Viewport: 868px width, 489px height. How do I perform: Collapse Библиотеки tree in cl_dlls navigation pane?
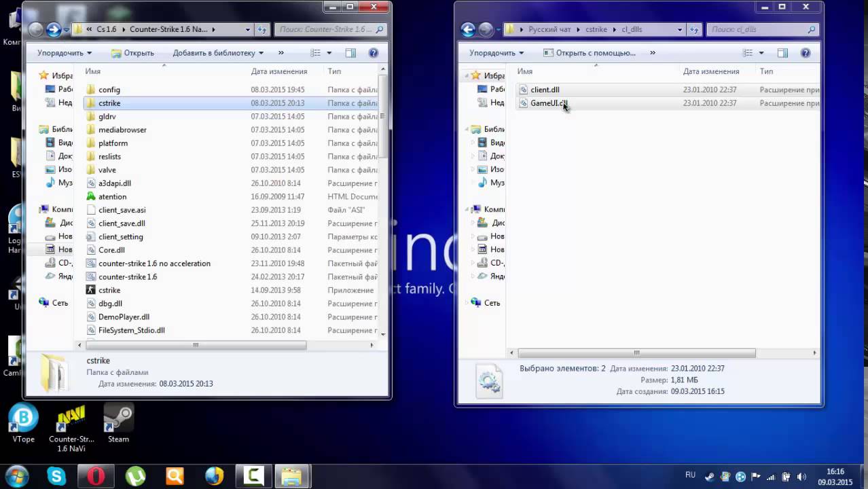tap(468, 129)
